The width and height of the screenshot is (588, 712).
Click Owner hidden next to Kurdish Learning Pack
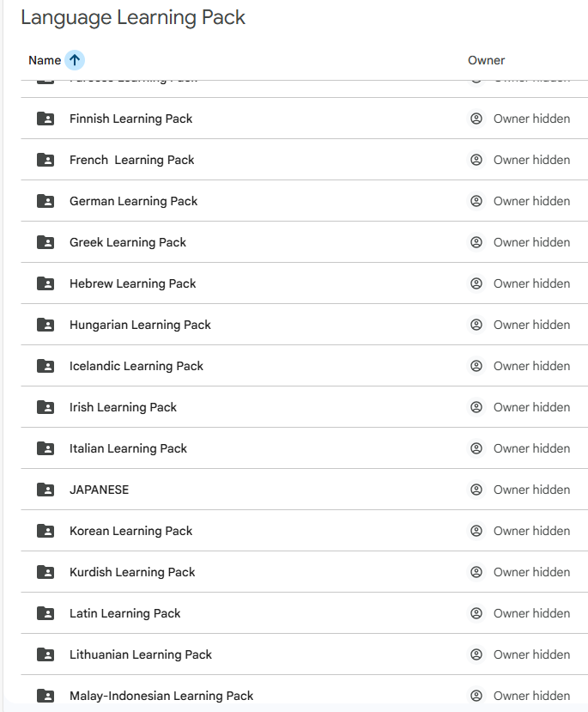tap(531, 571)
